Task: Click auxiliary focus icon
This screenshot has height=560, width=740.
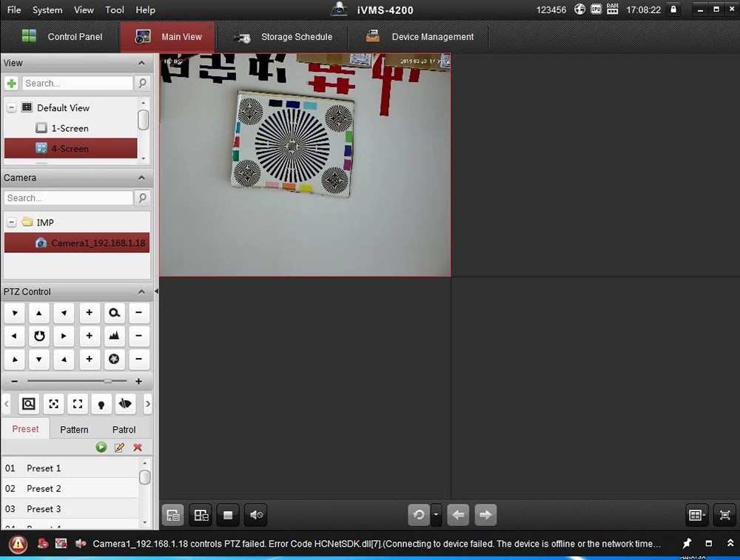Action: (54, 404)
